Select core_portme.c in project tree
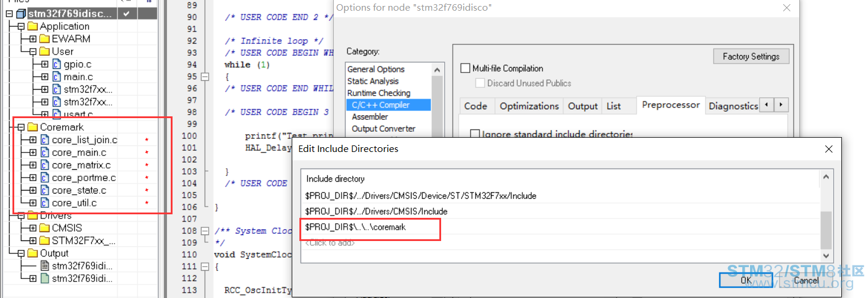 (x=84, y=177)
